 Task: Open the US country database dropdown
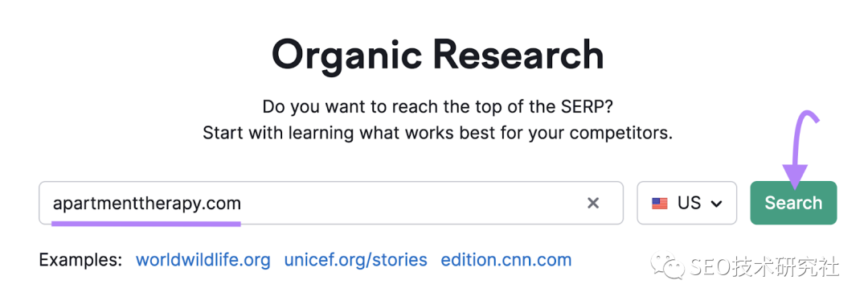click(687, 203)
